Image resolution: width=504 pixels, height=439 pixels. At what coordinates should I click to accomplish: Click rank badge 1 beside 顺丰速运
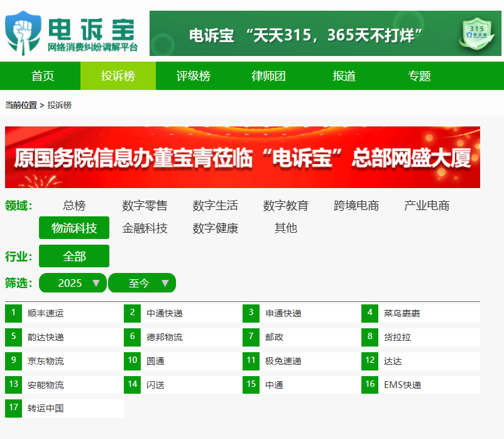pyautogui.click(x=13, y=313)
